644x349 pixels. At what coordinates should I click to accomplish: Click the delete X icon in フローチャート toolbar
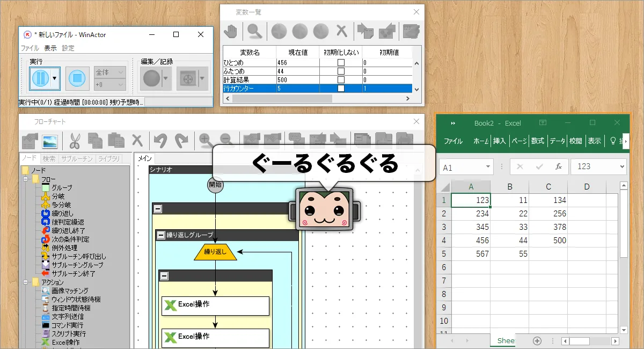pyautogui.click(x=137, y=141)
